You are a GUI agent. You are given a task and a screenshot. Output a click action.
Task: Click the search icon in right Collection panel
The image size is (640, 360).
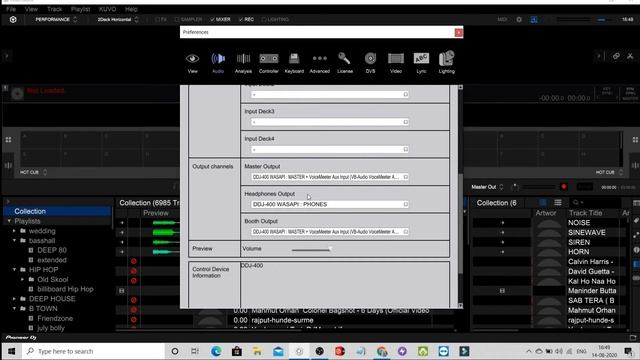click(576, 202)
